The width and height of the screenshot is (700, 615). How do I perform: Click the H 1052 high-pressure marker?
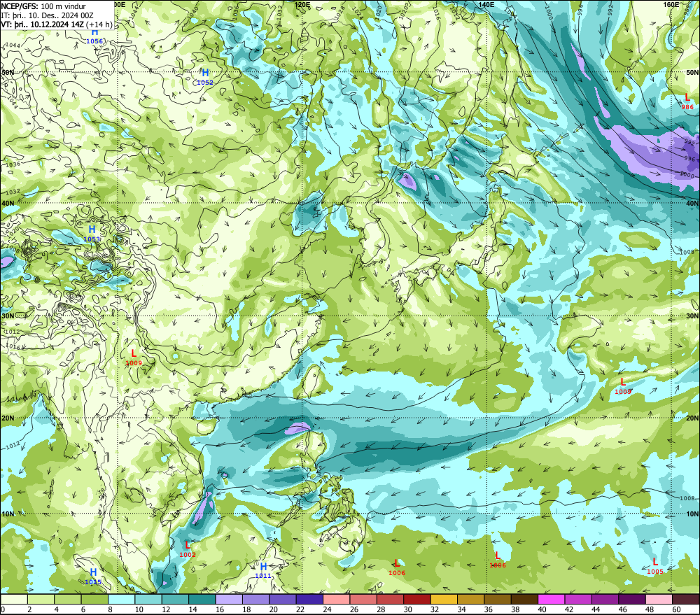click(x=205, y=77)
